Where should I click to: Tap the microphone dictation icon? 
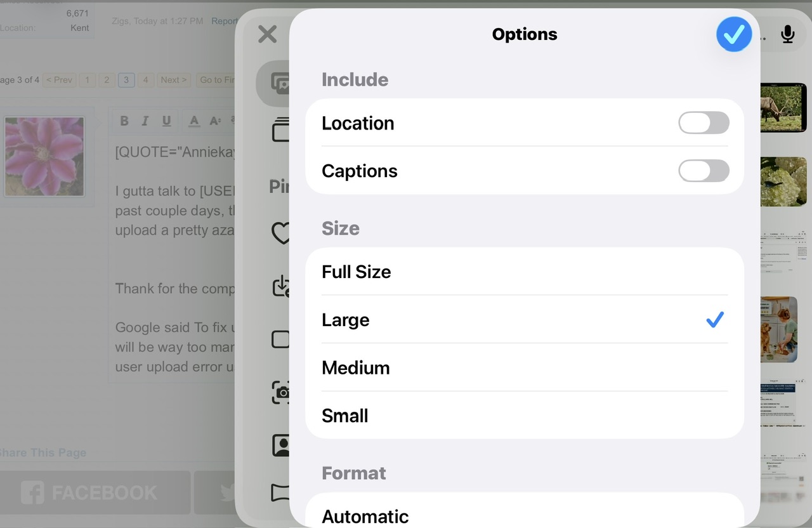[787, 34]
